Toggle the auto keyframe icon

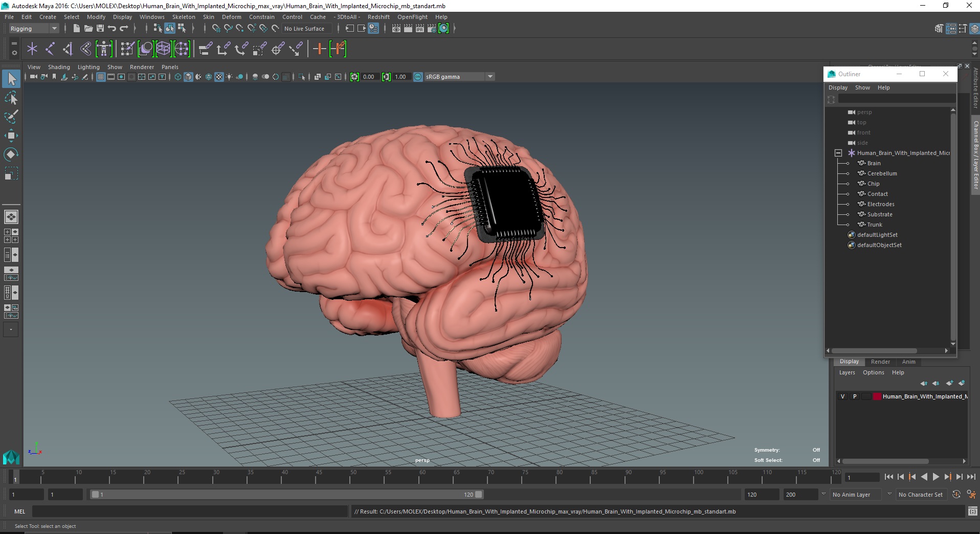point(956,495)
